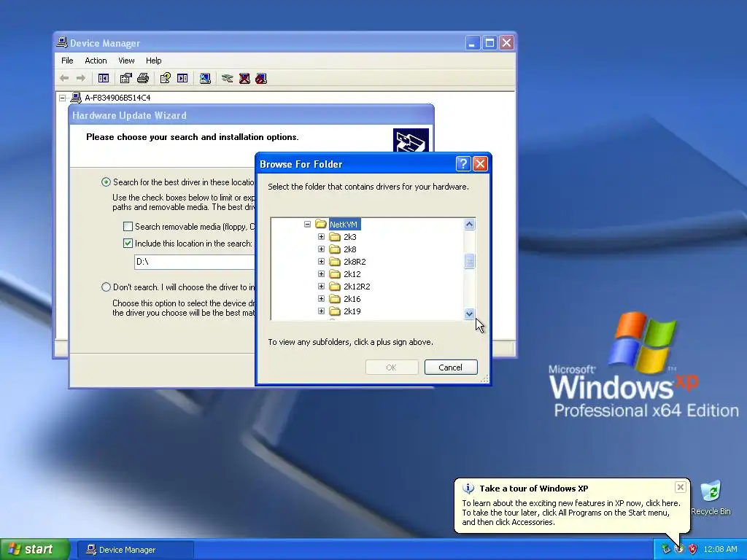Select the A-F834906B514C4 computer icon
This screenshot has width=747, height=560.
click(x=76, y=98)
